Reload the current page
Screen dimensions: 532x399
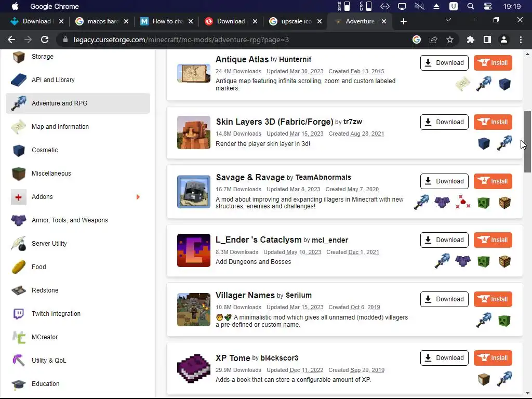(x=45, y=39)
